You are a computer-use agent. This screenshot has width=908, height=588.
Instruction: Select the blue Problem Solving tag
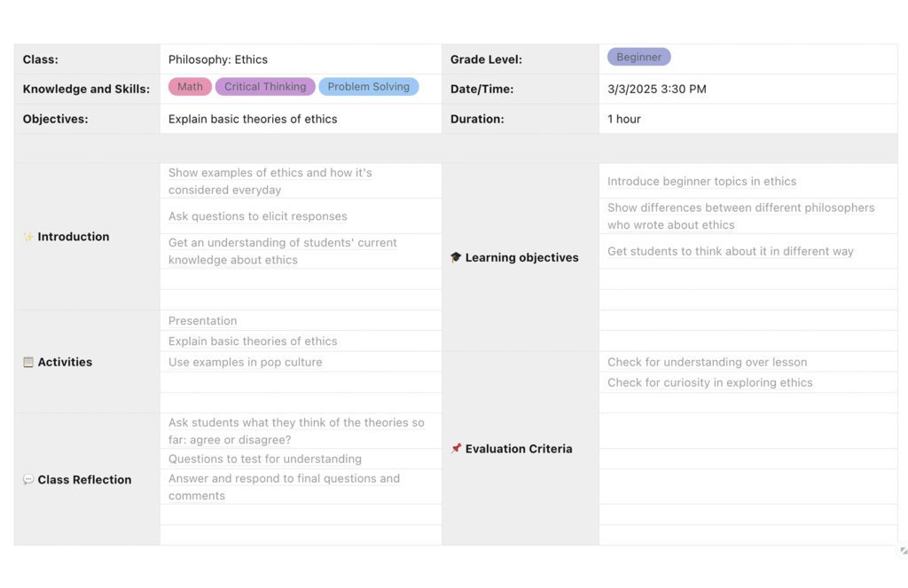[368, 87]
